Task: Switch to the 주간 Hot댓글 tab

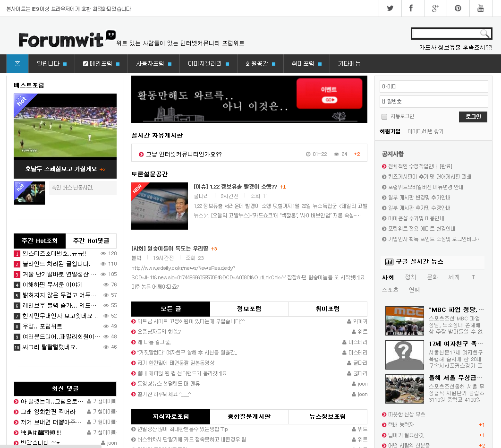Action: coord(91,241)
